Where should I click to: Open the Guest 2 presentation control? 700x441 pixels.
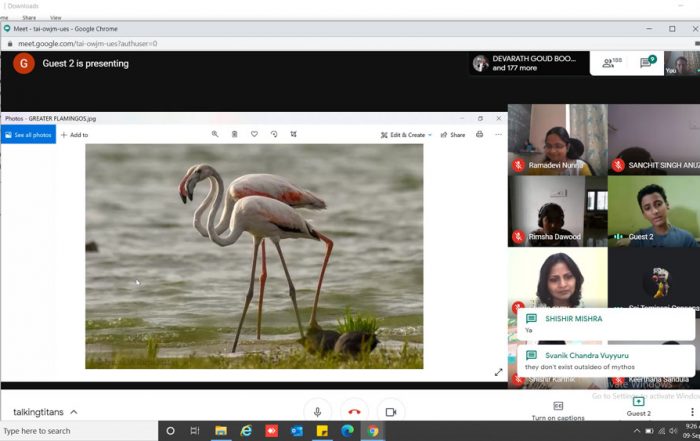pos(638,407)
